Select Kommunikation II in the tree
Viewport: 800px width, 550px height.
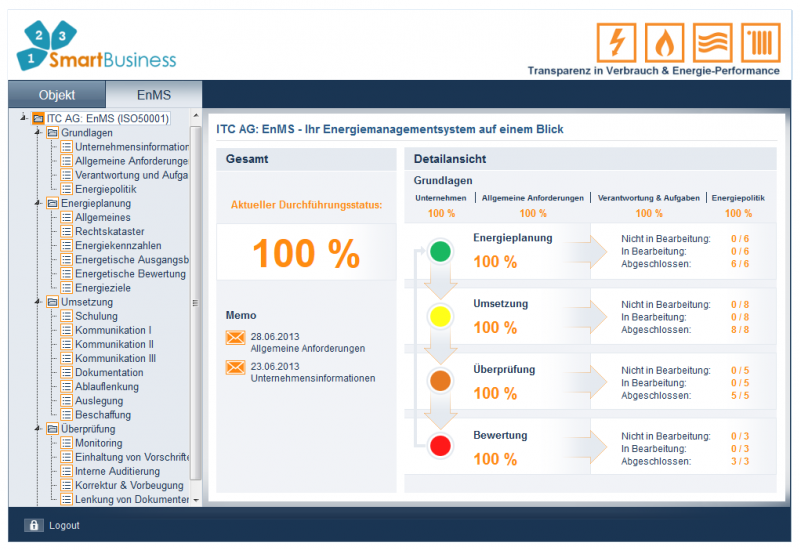coord(114,344)
